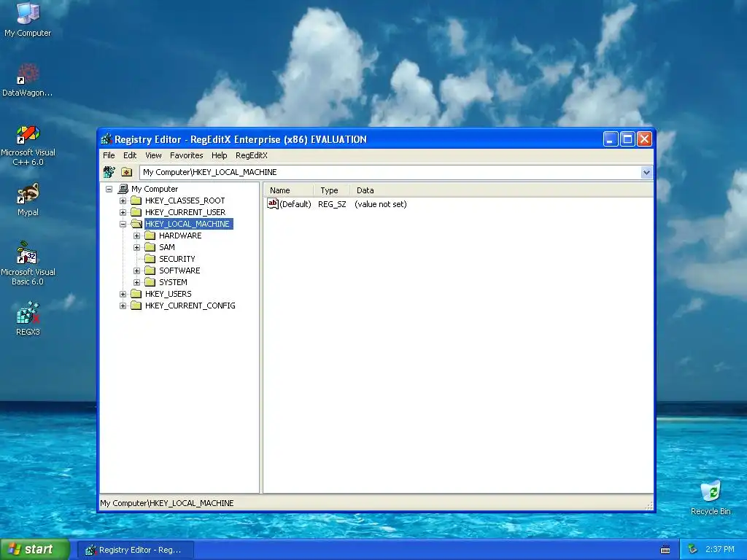Open the address bar dropdown arrow
747x560 pixels.
(x=646, y=172)
